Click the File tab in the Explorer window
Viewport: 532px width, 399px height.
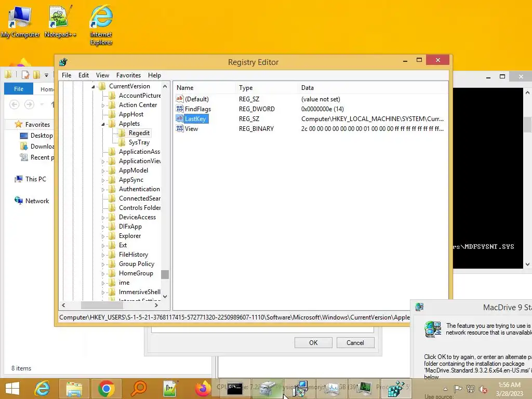[19, 89]
